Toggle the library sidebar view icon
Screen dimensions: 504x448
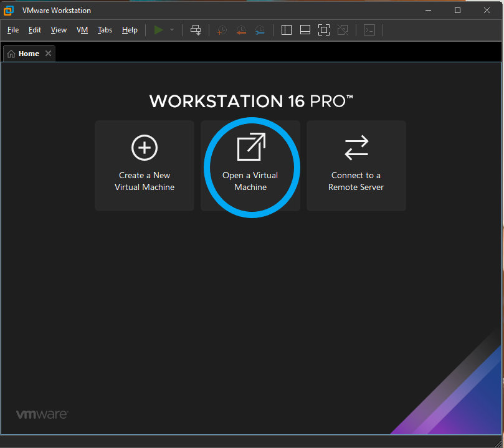pos(287,30)
